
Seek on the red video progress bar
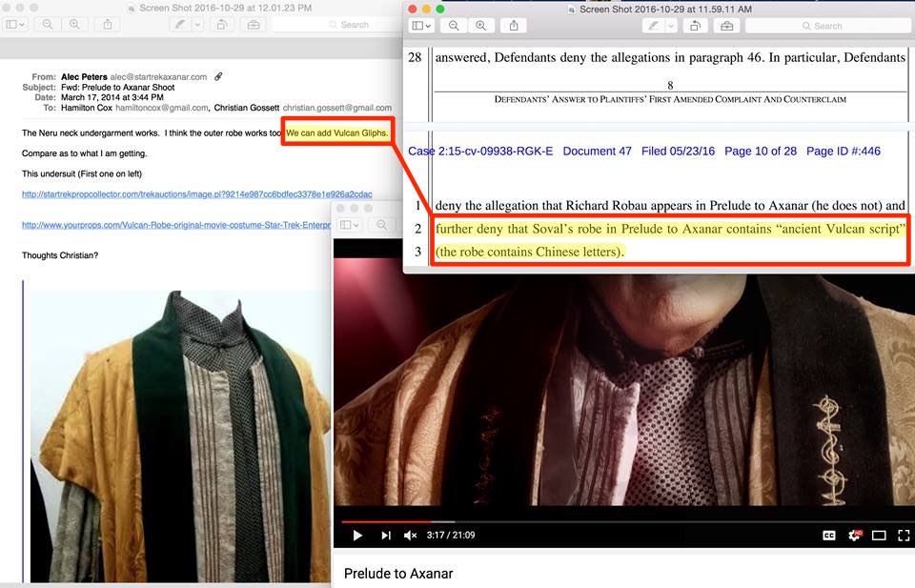coord(386,521)
